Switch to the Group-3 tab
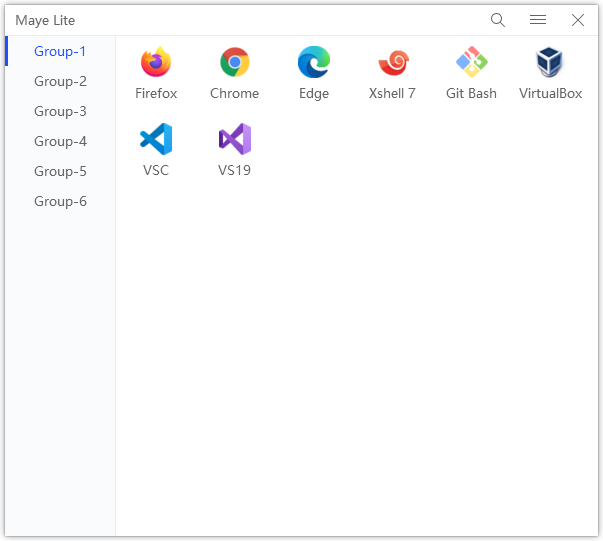603x541 pixels. 60,111
